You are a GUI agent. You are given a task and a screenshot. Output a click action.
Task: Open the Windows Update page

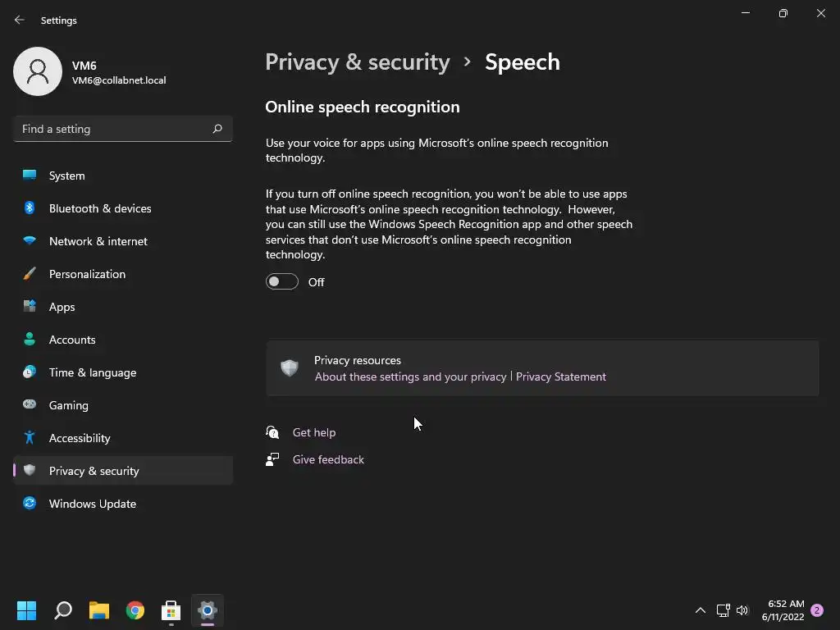click(93, 504)
